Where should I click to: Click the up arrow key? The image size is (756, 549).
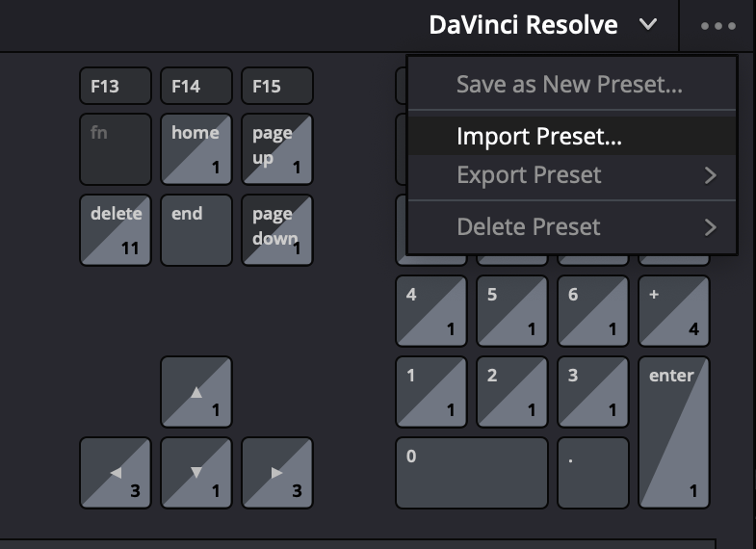tap(196, 392)
